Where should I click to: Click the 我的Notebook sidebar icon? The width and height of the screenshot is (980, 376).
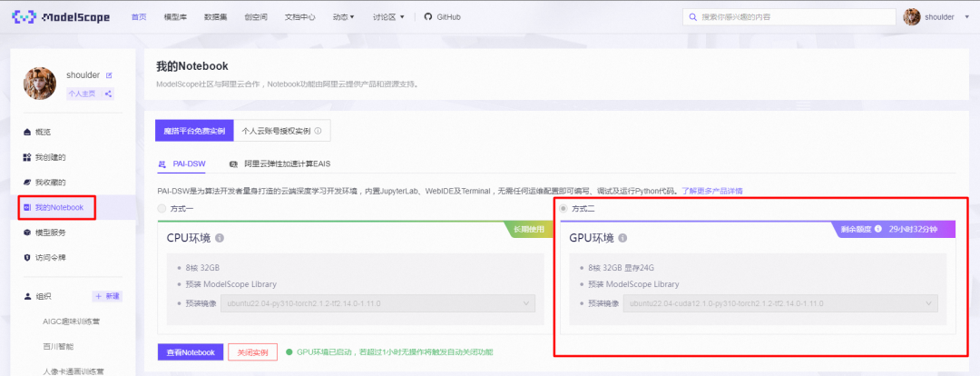[27, 207]
